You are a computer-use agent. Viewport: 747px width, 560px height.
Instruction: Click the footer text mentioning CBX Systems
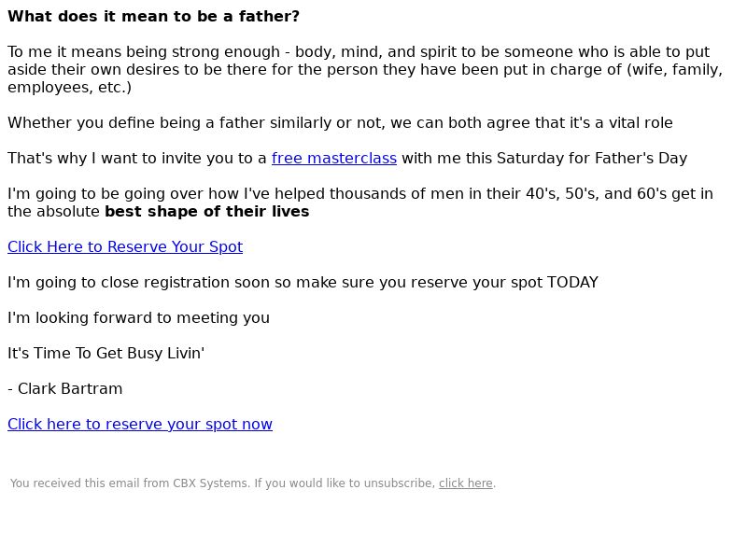tap(253, 483)
